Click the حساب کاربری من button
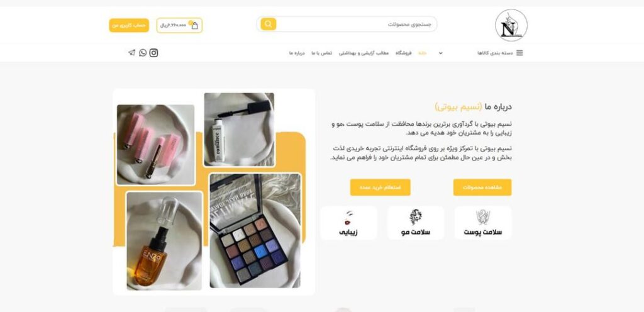 coord(129,25)
